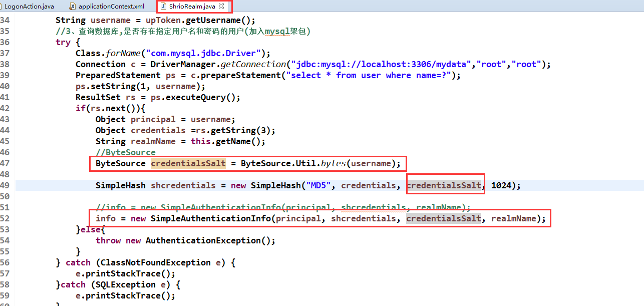The width and height of the screenshot is (644, 306).
Task: Click the highlighted 'credentialsSalt' declaration on line 47
Action: pyautogui.click(x=188, y=163)
